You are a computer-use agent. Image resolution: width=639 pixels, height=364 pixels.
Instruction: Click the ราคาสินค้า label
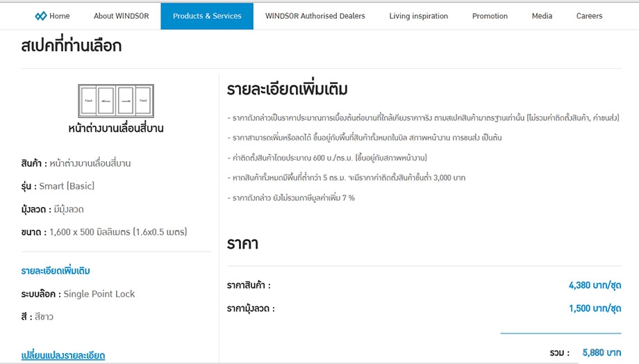coord(249,285)
